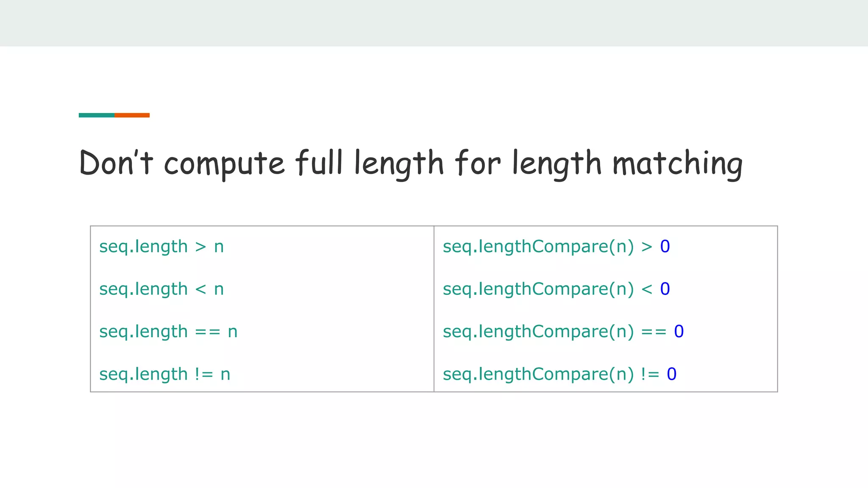The width and height of the screenshot is (868, 488).
Task: Click the teal accent bar above title
Action: coord(97,115)
